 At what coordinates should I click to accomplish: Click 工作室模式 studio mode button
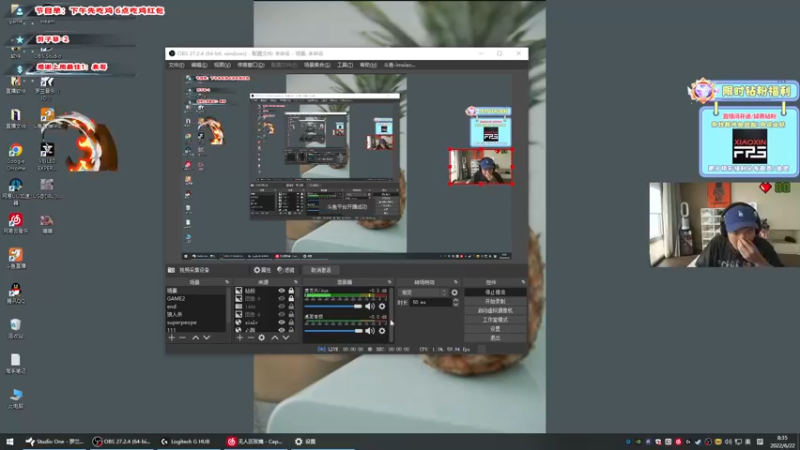pos(495,320)
